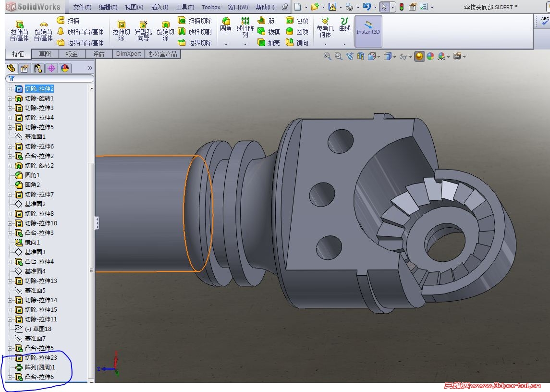Expand the 凸台-拉伸2 feature node

10,156
